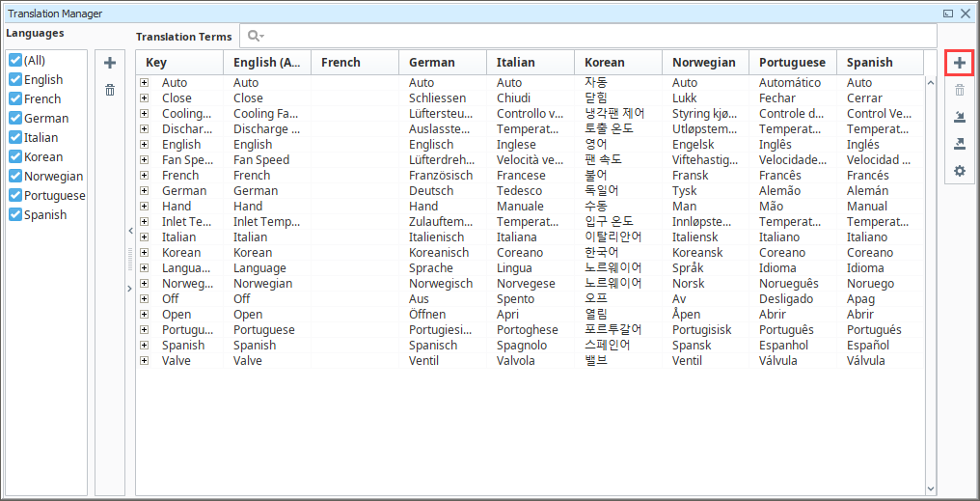The image size is (980, 501).
Task: Click the Korean column header
Action: tap(618, 63)
